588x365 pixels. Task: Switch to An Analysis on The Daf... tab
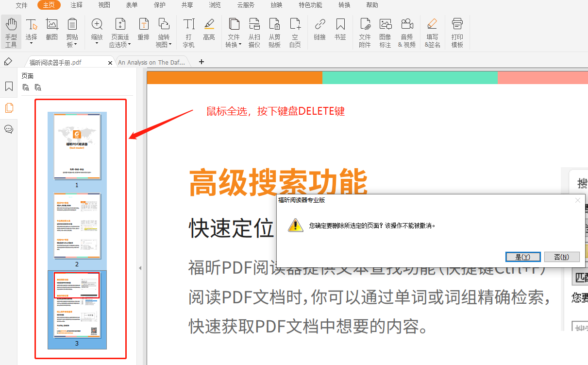[151, 62]
